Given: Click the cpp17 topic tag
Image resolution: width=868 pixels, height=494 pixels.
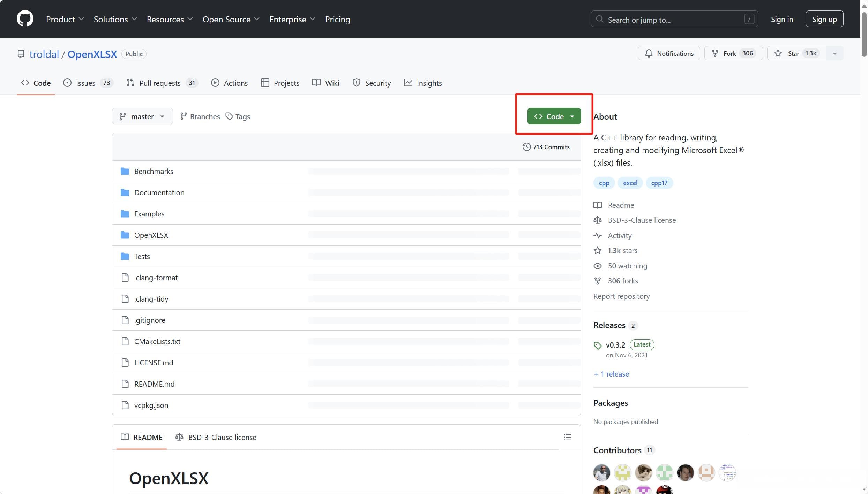Looking at the screenshot, I should click(659, 183).
